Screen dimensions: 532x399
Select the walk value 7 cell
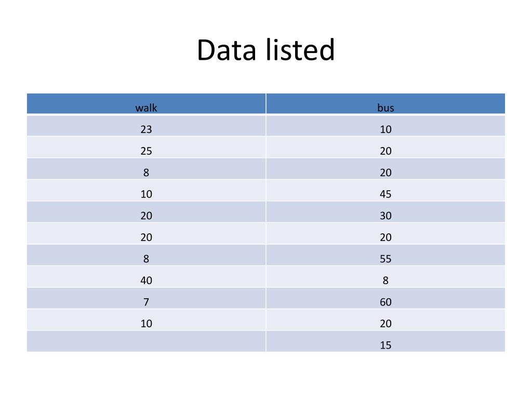(146, 299)
